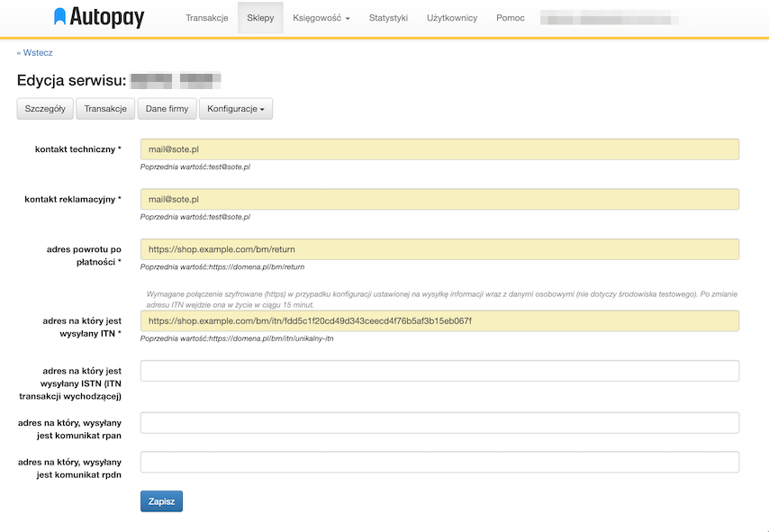
Task: Click the kontakt techniczny input field
Action: (x=439, y=149)
